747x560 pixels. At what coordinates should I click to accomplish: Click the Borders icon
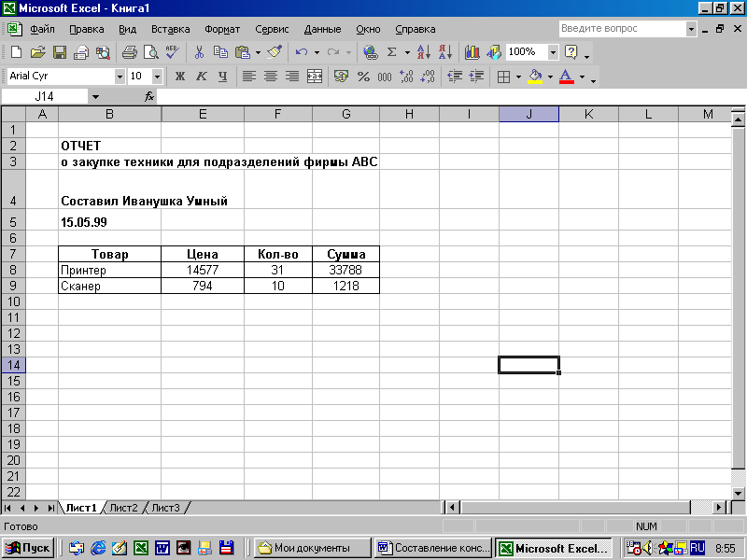point(503,77)
